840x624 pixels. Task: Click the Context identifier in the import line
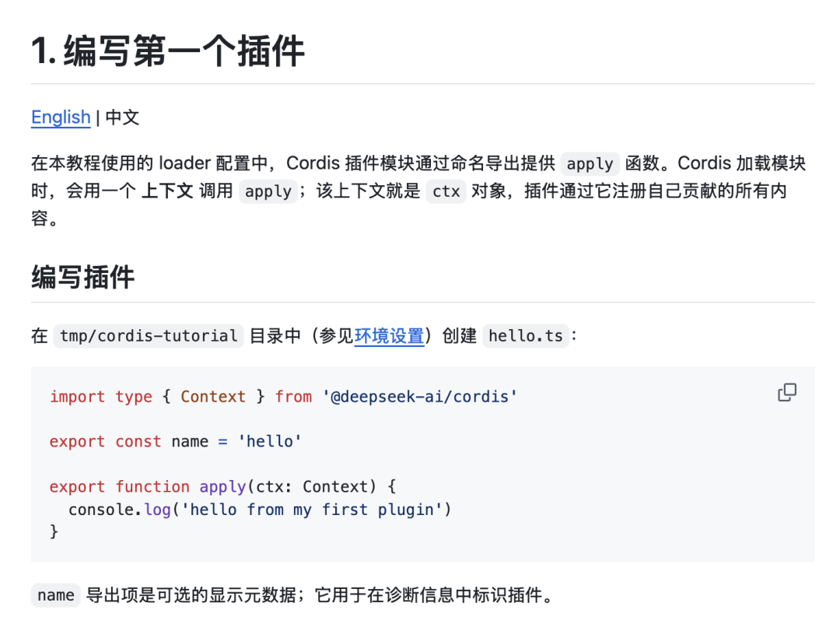click(212, 397)
